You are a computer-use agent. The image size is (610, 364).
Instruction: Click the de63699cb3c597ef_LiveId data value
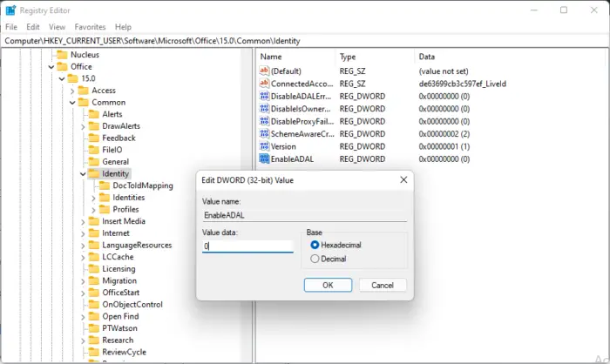click(463, 84)
